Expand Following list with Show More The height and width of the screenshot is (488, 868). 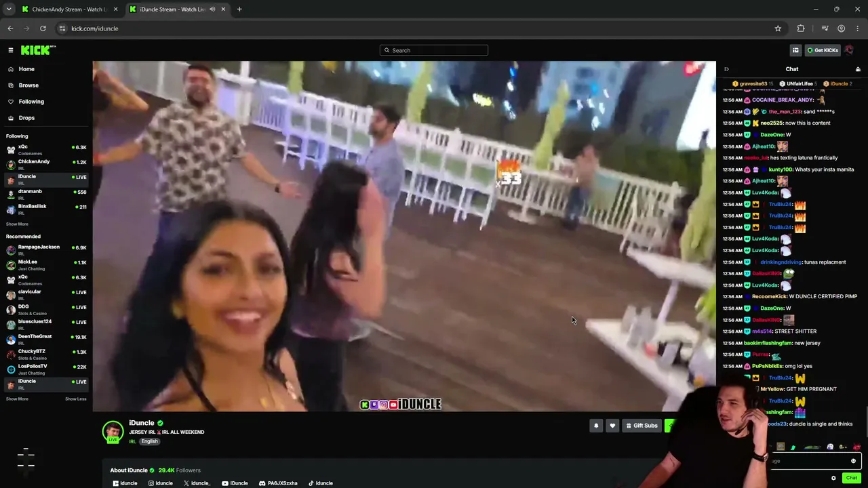pyautogui.click(x=17, y=224)
